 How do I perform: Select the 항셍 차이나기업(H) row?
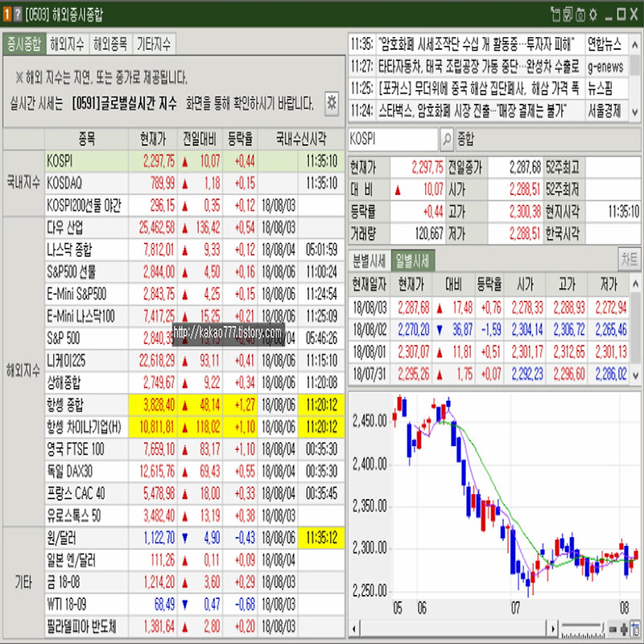[194, 427]
